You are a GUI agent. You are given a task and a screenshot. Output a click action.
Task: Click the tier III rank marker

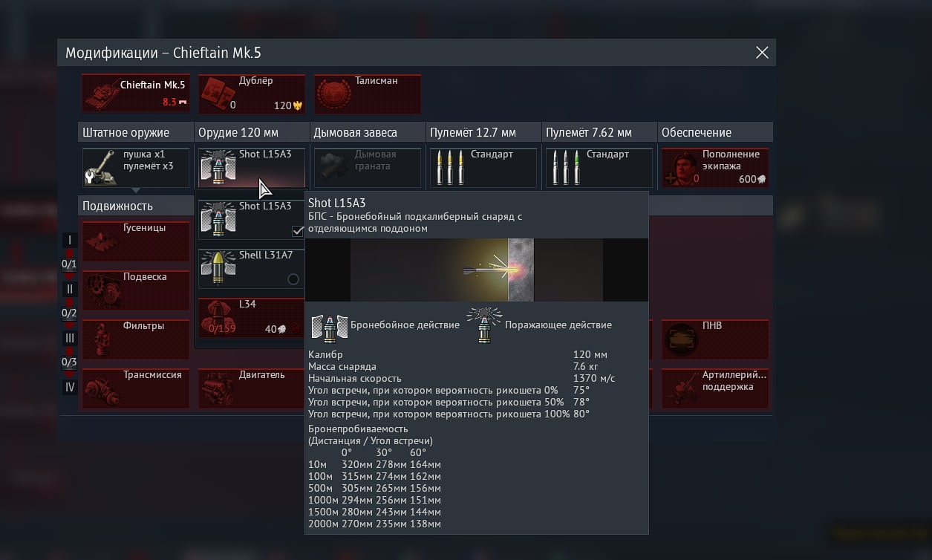pos(69,338)
